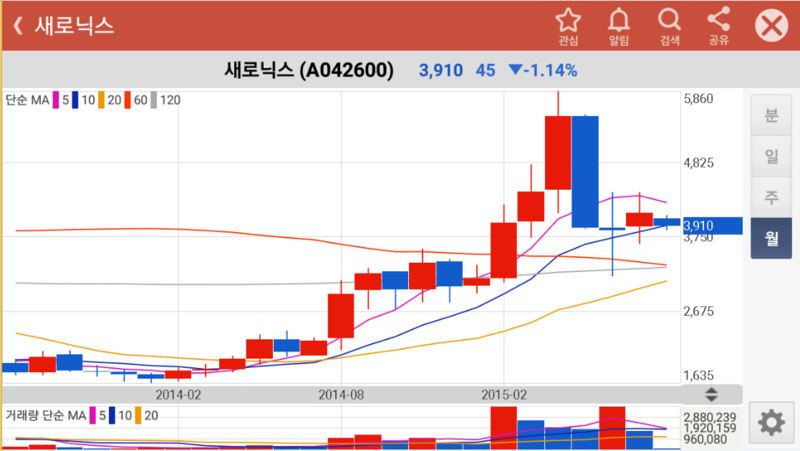Screen dimensions: 800x451
Task: Share the chart via 공유 icon
Action: click(718, 25)
